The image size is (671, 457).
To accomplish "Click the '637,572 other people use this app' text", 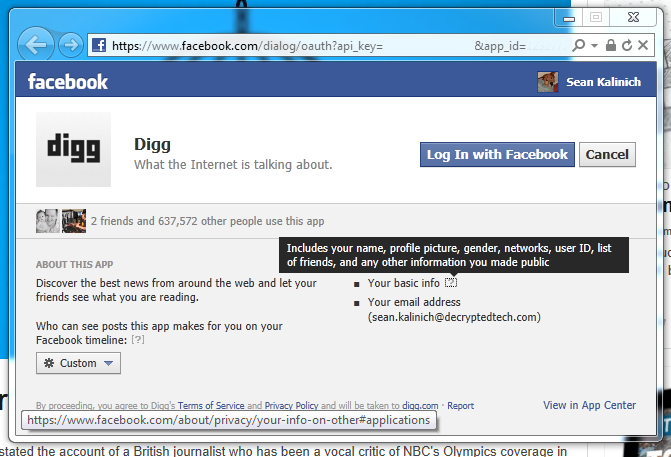I will (241, 221).
